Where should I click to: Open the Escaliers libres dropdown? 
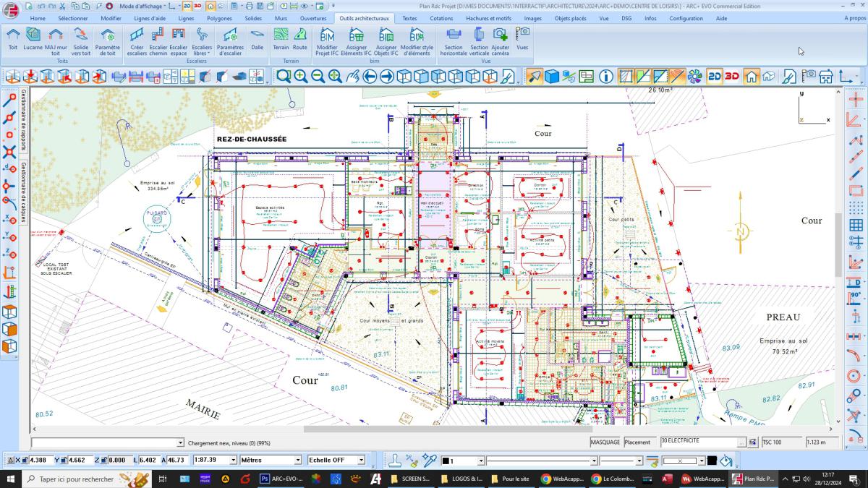[202, 43]
